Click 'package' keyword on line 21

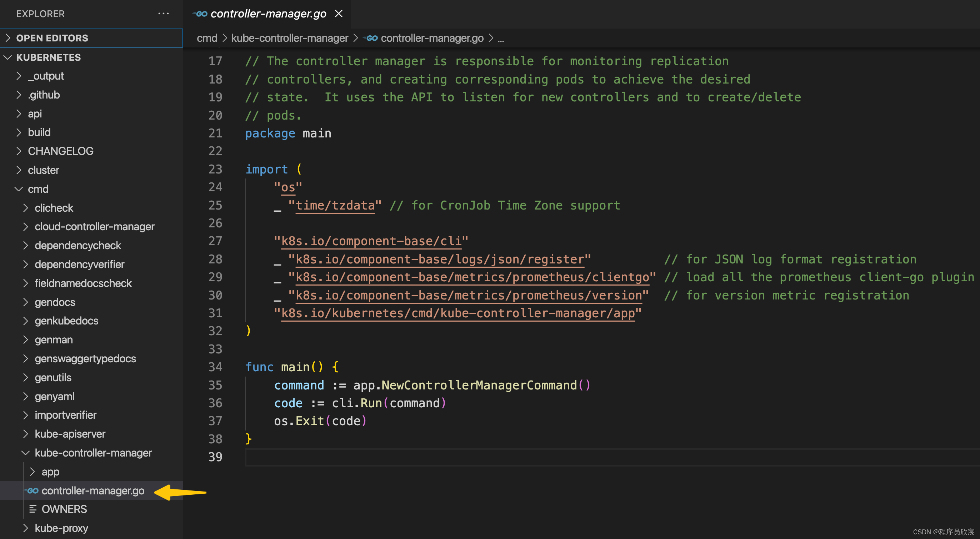270,134
